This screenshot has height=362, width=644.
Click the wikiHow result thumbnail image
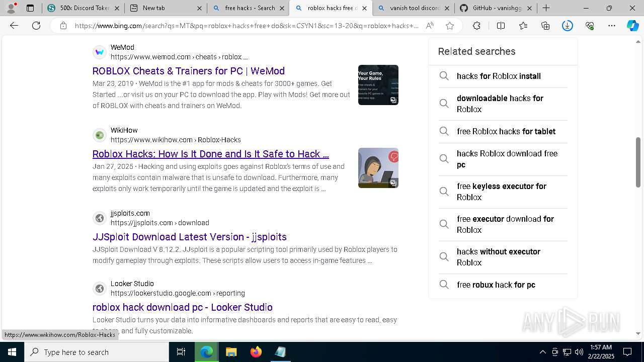coord(378,168)
